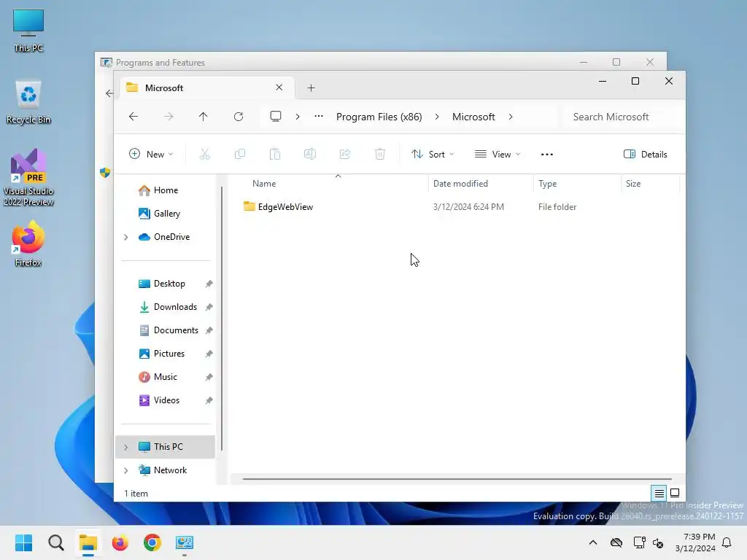Open Visual Studio 2022 Preview desktop shortcut
747x560 pixels.
[28, 178]
